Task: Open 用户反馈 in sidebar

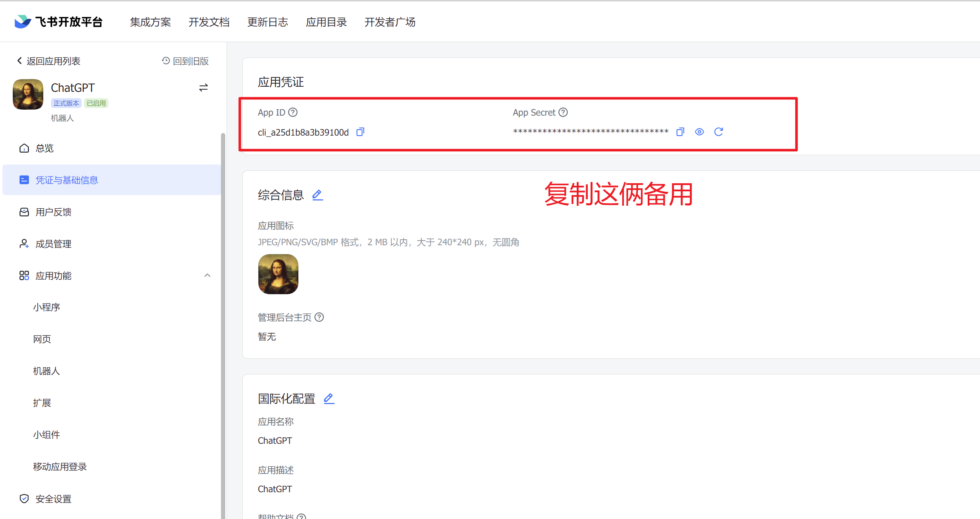Action: click(x=111, y=212)
